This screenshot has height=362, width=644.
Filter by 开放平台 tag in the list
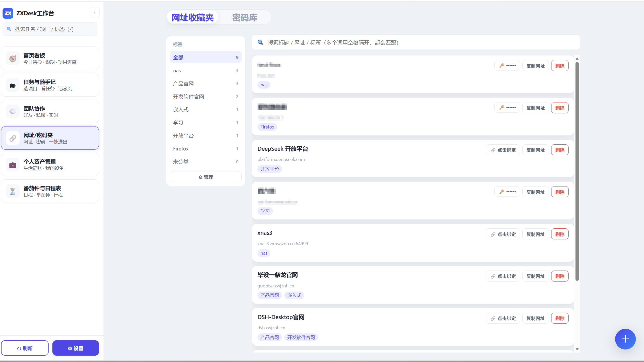point(206,136)
